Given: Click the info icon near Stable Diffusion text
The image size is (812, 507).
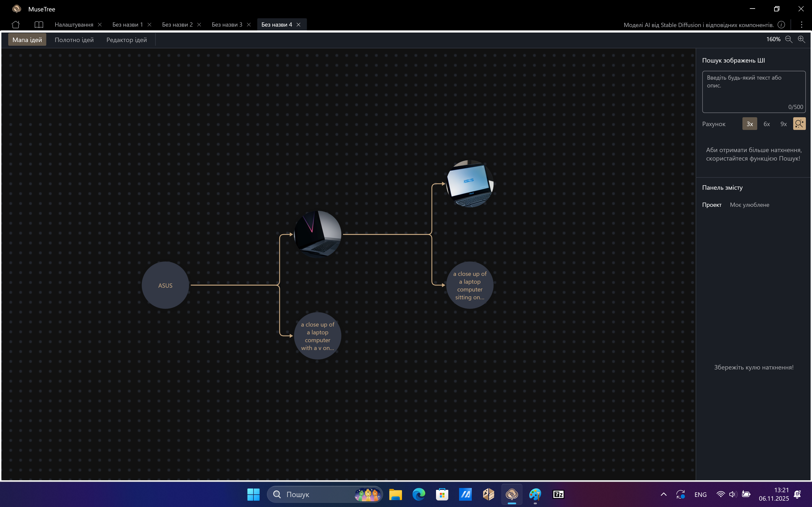Looking at the screenshot, I should [x=781, y=25].
